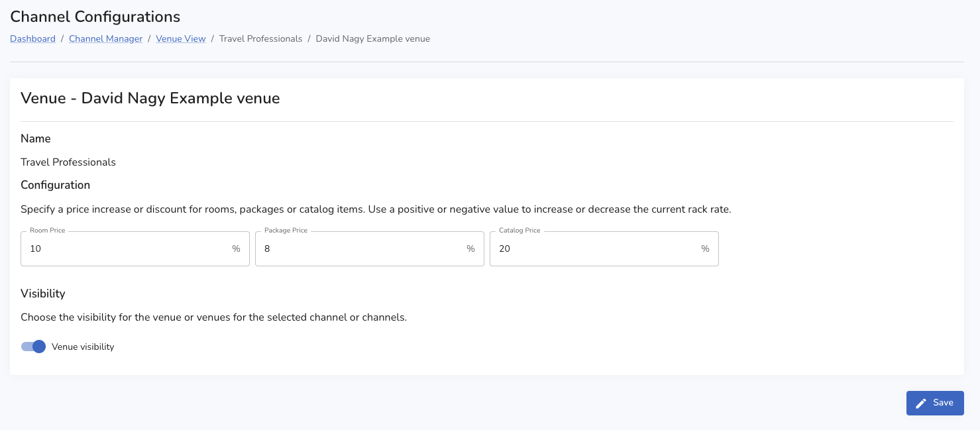Click the Venue - David Nagy Example venue heading
This screenshot has width=980, height=430.
tap(150, 99)
